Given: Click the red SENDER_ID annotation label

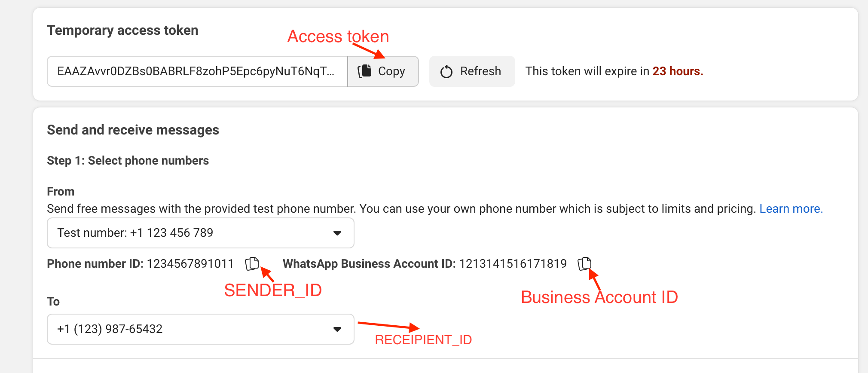Looking at the screenshot, I should (x=273, y=290).
